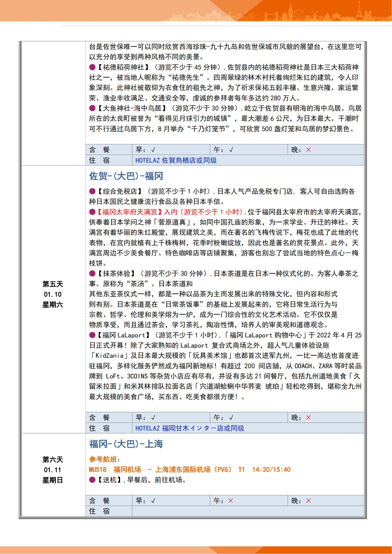
Task: Select the purple bullet before 抹茶体验
Action: 92,273
